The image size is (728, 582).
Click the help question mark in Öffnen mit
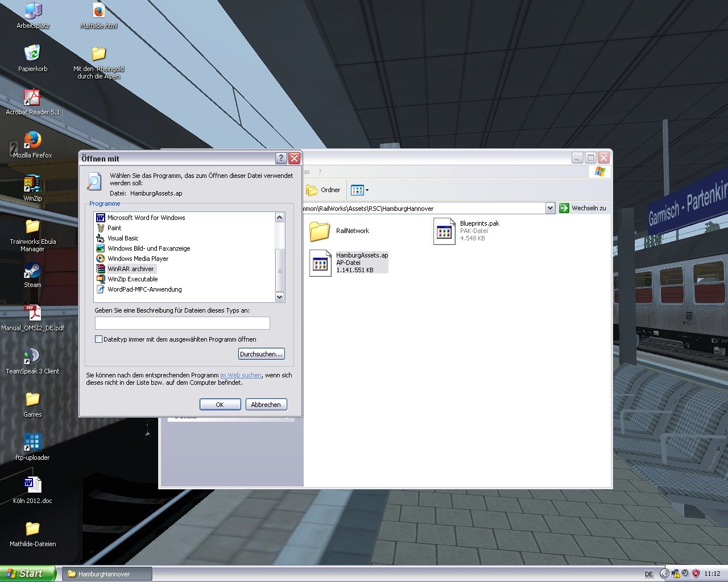[281, 158]
